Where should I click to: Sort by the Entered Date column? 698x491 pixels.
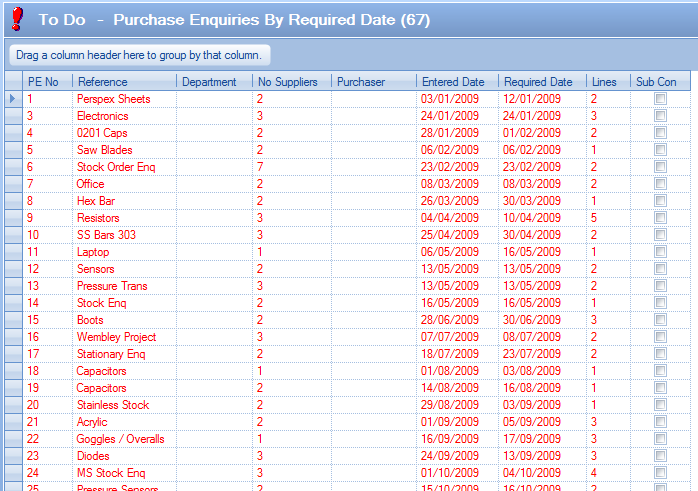point(457,82)
